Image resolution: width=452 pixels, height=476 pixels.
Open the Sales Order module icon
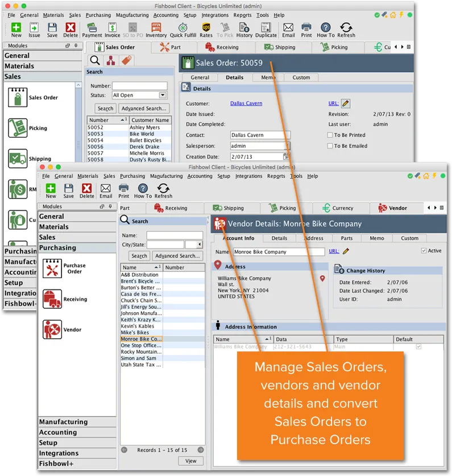[18, 97]
